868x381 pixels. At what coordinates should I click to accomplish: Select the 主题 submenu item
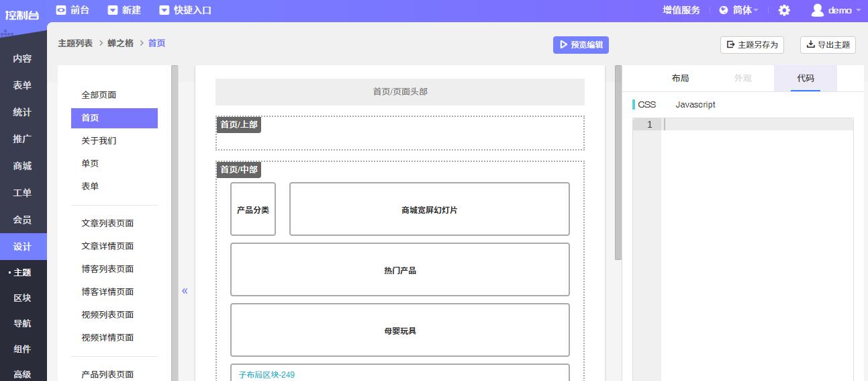(x=23, y=272)
